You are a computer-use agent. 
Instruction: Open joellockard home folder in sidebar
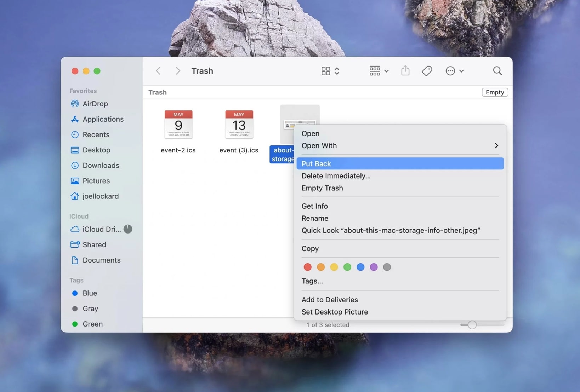(94, 196)
